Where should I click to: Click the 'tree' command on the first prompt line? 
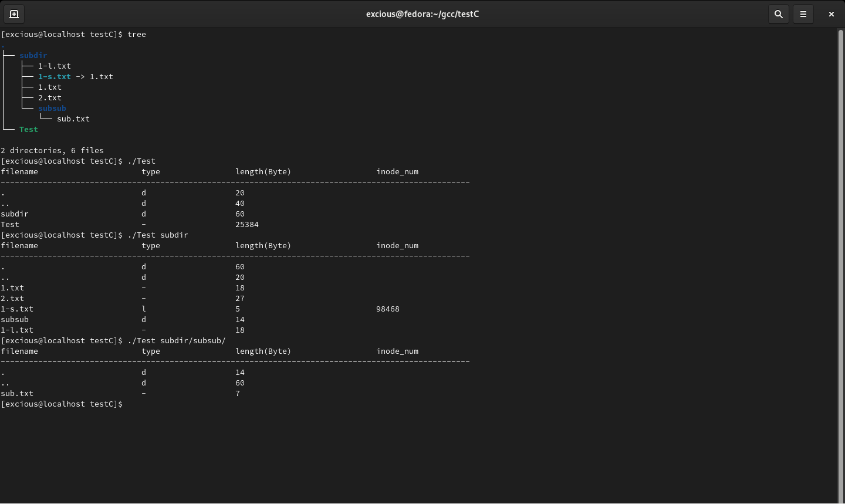point(137,35)
